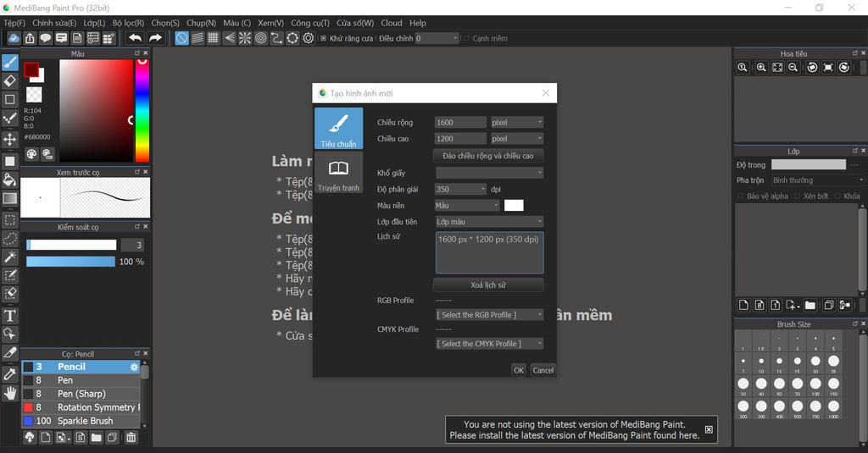Select the Brush tool in left toolbar
868x453 pixels.
click(x=10, y=63)
